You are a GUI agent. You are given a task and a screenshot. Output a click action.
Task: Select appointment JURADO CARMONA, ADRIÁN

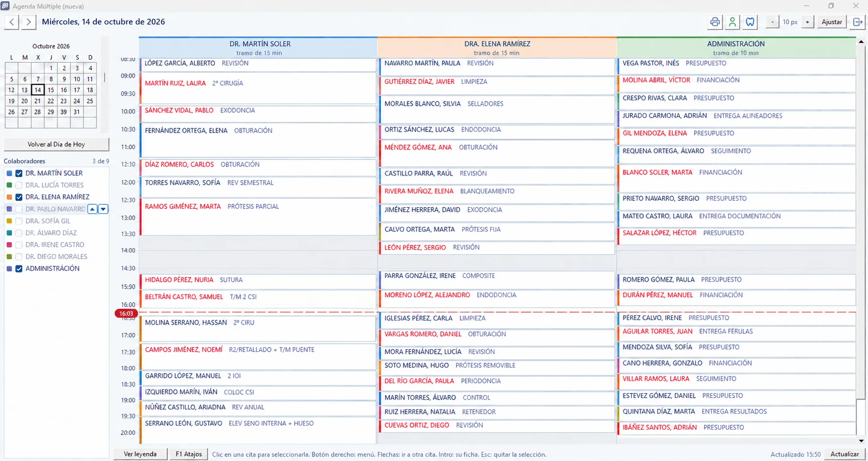coord(736,118)
